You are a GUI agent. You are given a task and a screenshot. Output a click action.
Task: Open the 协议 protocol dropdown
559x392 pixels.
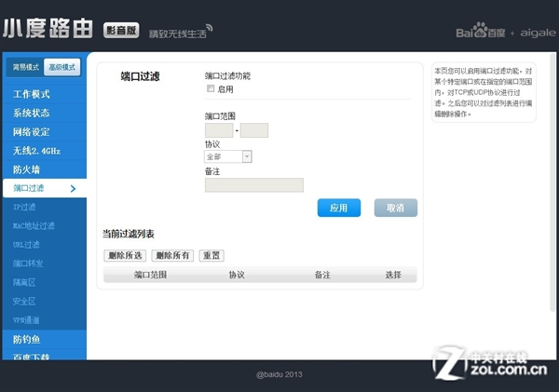[228, 156]
